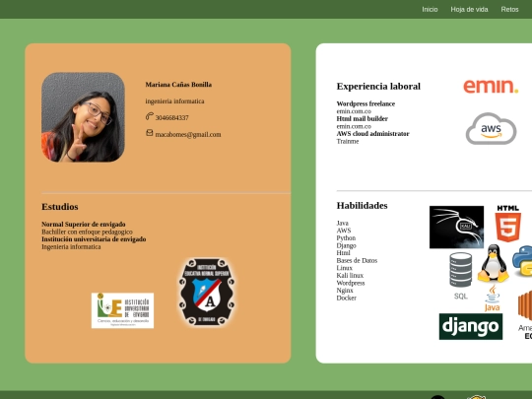Click Institución universitaria de envigado text
532x399 pixels.
click(94, 239)
